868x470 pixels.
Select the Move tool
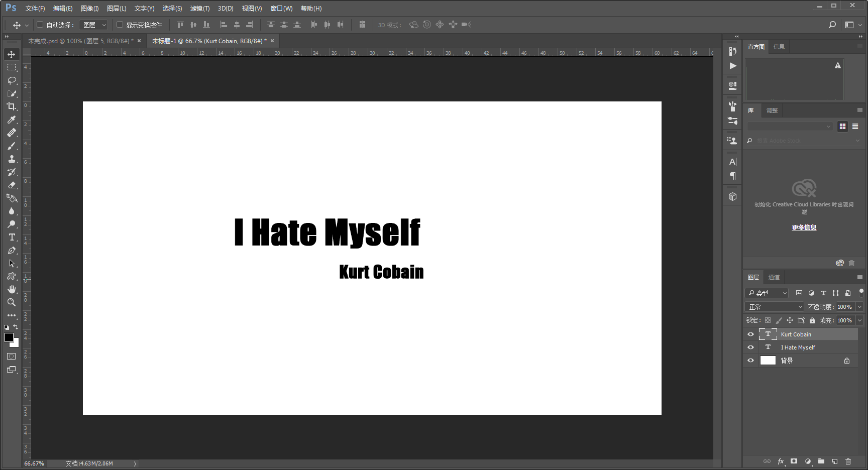click(x=12, y=54)
